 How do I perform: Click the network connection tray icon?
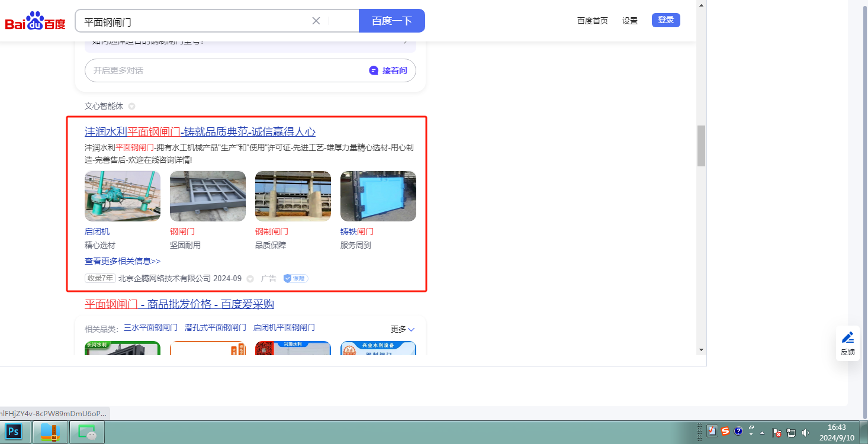pyautogui.click(x=791, y=433)
